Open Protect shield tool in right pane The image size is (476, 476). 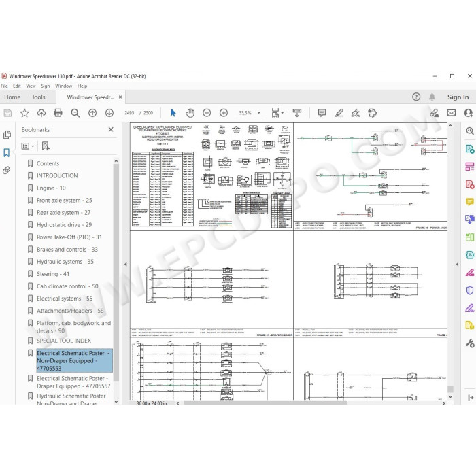pyautogui.click(x=470, y=290)
